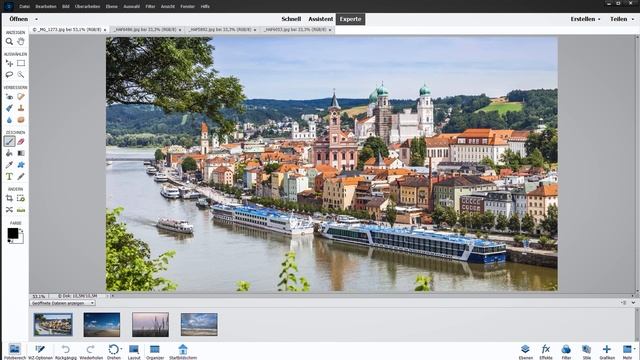The height and width of the screenshot is (360, 640).
Task: Open the Drehen rotate dropdown arrow
Action: 121,349
